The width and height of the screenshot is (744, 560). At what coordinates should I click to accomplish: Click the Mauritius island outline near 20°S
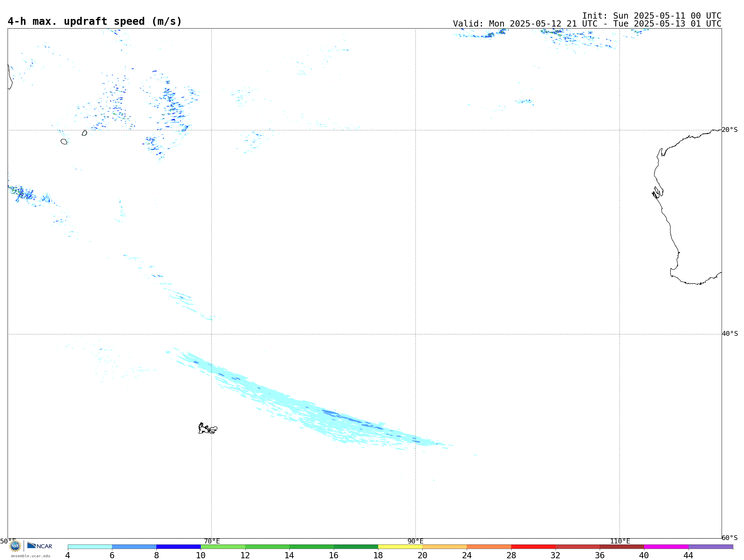84,133
